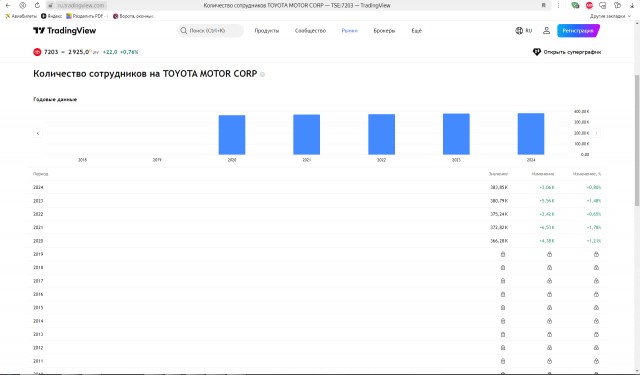Click the 2020 bar in the chart
The width and height of the screenshot is (640, 375).
point(232,135)
